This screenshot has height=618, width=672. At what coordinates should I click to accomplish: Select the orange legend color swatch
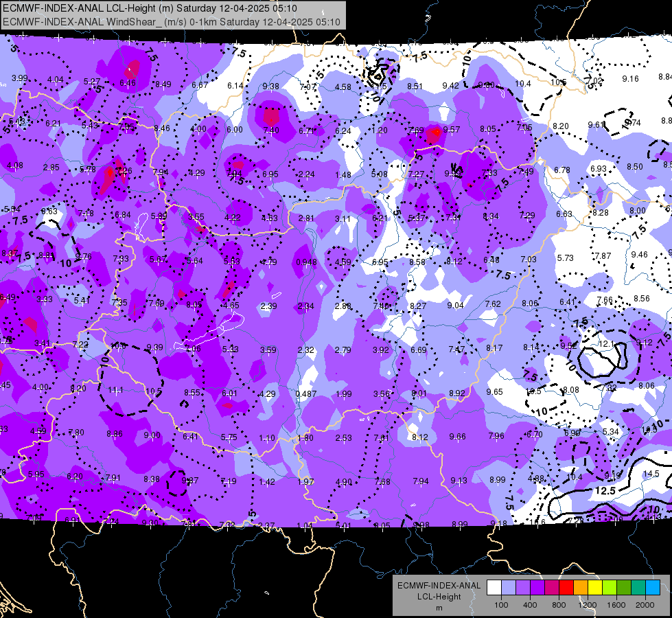580,587
